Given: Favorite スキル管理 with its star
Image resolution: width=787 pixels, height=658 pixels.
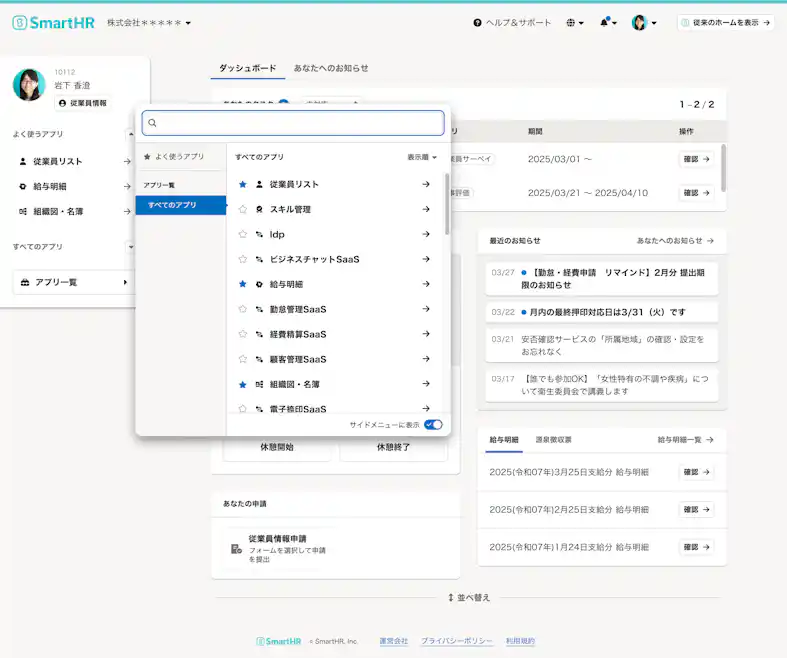Looking at the screenshot, I should tap(243, 209).
